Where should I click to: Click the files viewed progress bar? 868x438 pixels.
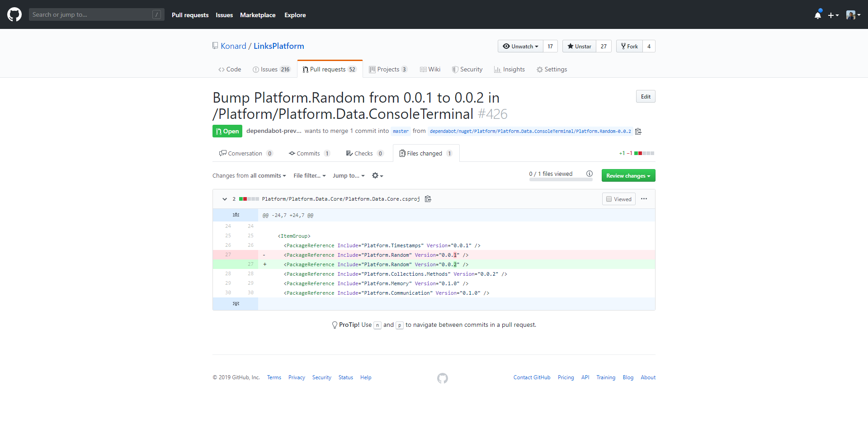(x=561, y=179)
